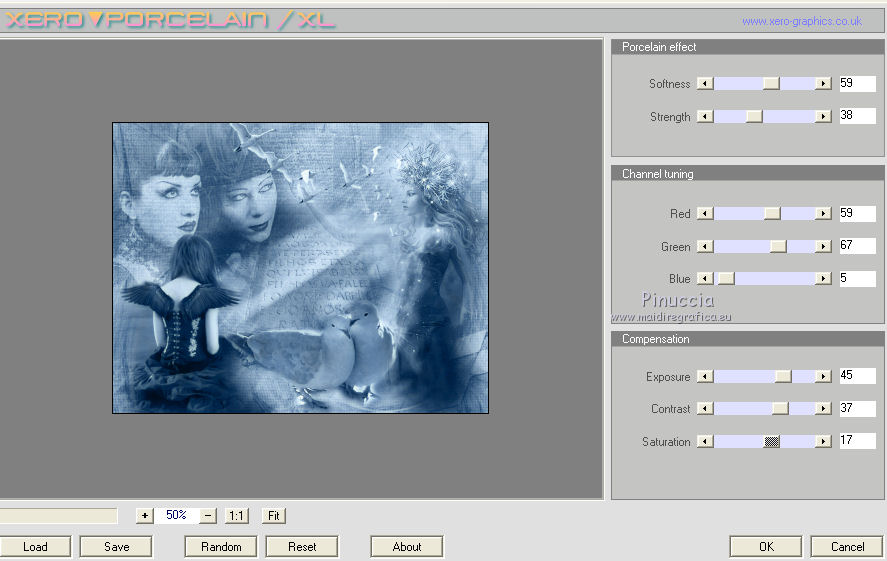Viewport: 887px width, 561px height.
Task: Click the Softness value field showing 59
Action: [x=858, y=83]
